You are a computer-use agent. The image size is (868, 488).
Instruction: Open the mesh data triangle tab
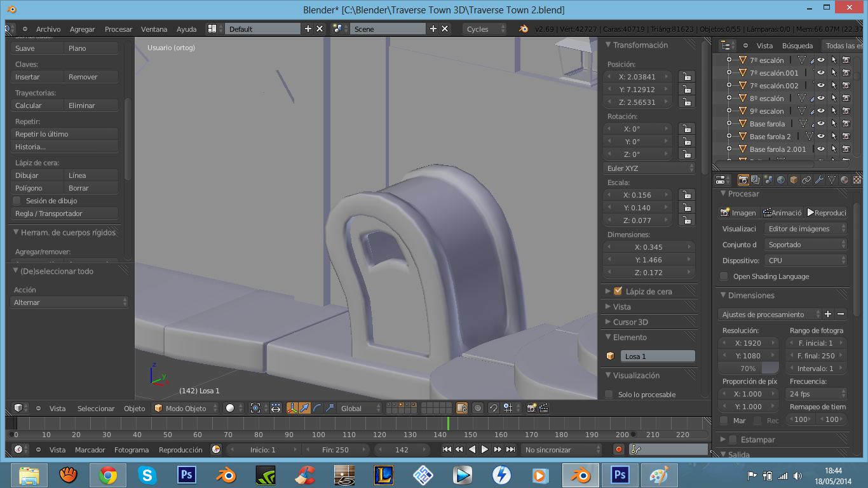(x=832, y=180)
